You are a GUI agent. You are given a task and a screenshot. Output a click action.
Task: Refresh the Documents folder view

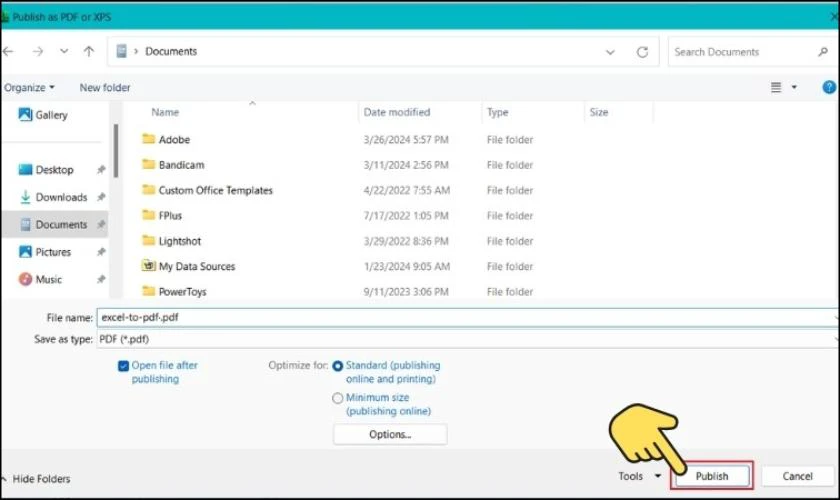642,52
